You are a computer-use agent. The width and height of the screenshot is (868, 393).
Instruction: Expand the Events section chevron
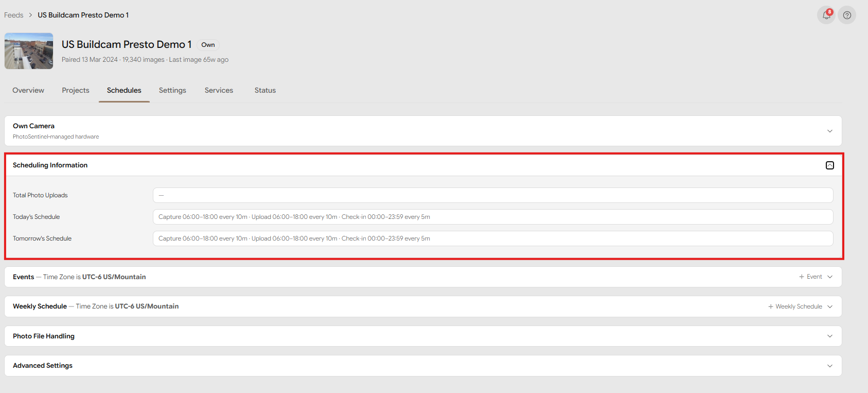[x=830, y=277]
